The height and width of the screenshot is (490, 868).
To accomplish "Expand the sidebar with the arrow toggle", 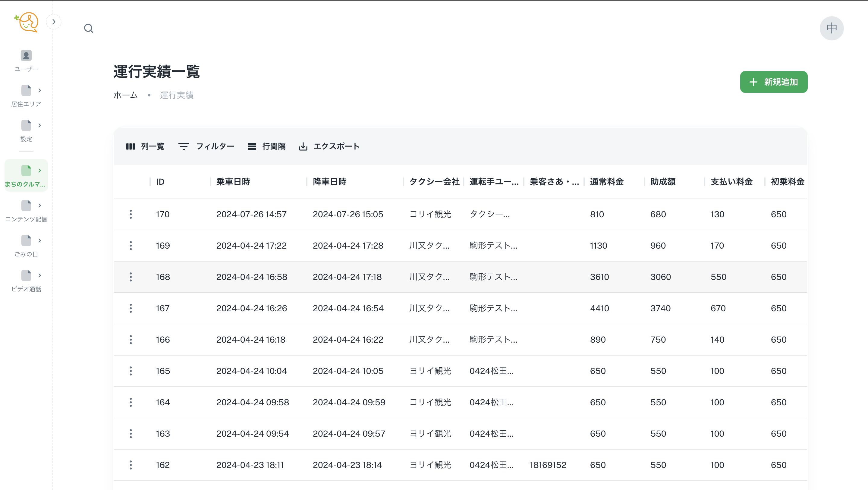I will pyautogui.click(x=54, y=22).
